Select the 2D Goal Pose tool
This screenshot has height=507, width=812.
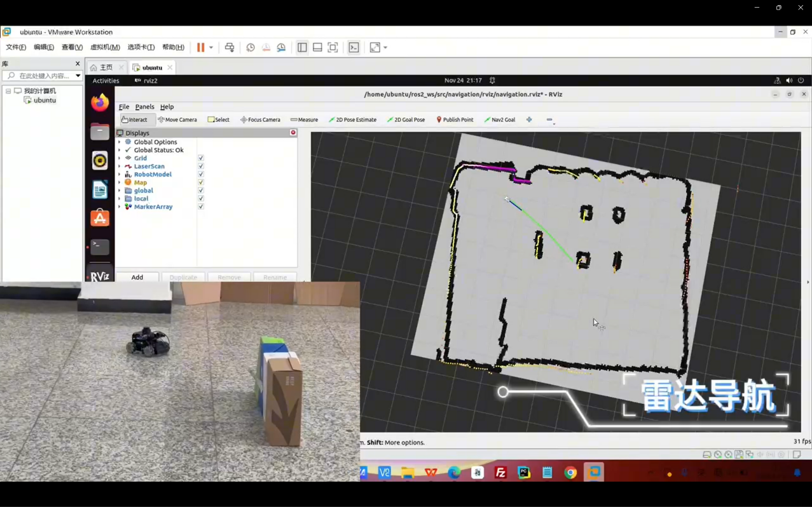pos(406,119)
